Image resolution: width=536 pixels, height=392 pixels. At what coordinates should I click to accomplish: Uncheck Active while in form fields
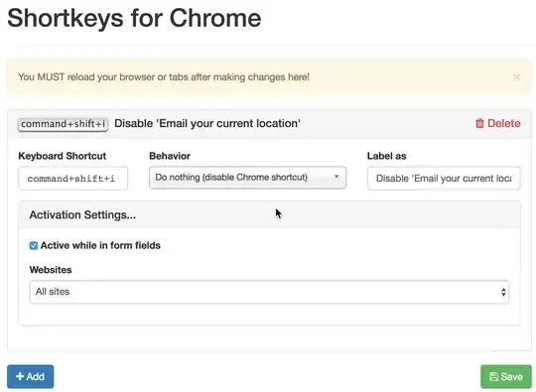coord(34,246)
